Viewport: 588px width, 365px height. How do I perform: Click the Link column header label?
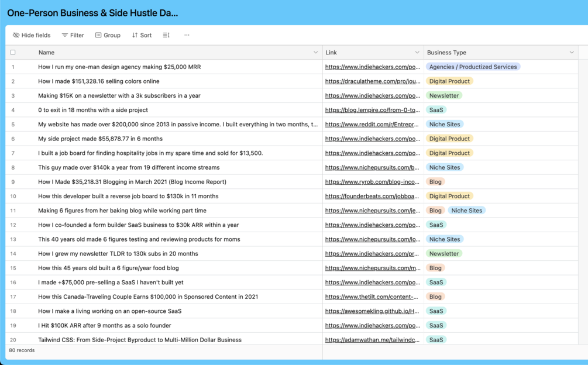(331, 53)
